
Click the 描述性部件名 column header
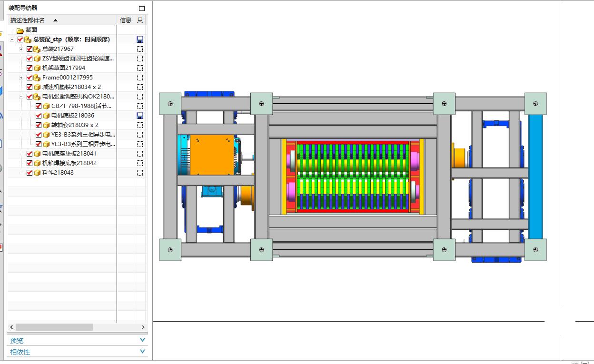pyautogui.click(x=62, y=20)
